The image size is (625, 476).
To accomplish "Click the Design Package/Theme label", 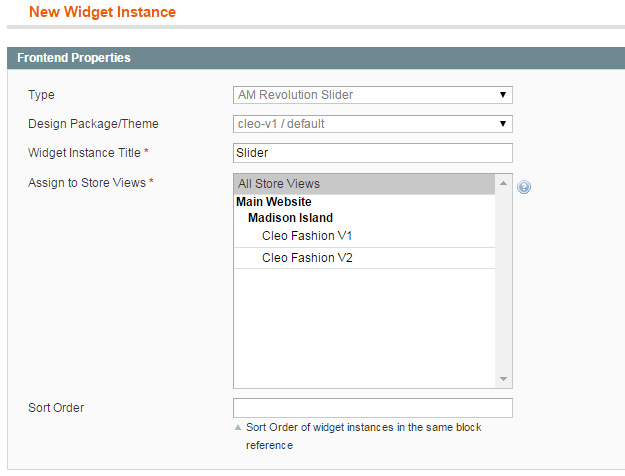I will tap(93, 124).
